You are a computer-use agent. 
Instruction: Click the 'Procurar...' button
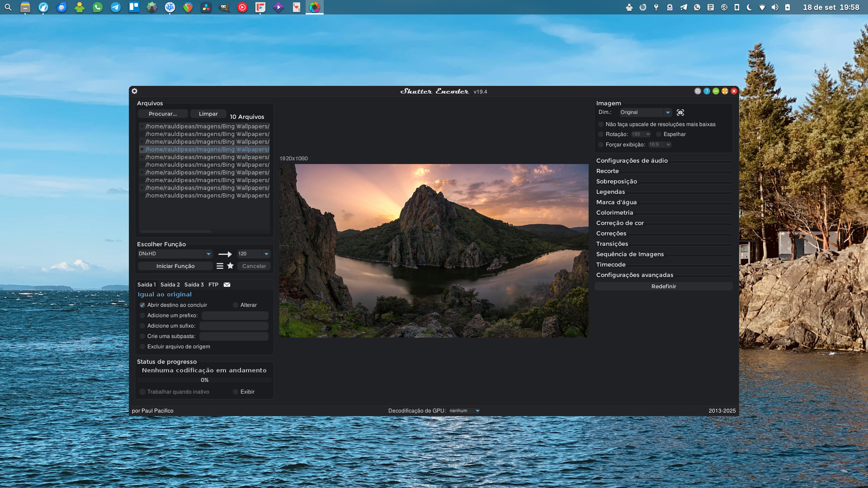pyautogui.click(x=163, y=114)
